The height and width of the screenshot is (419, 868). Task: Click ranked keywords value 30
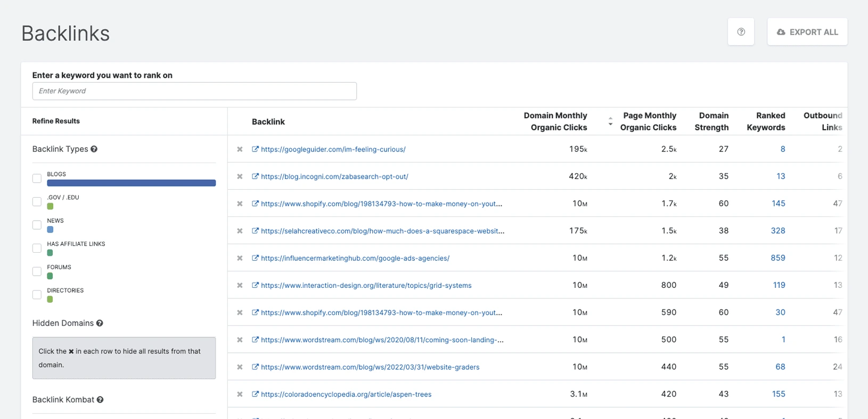[x=780, y=312]
